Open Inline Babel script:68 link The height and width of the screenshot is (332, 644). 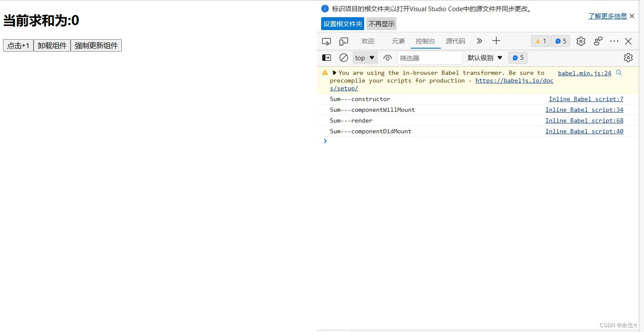pos(584,120)
